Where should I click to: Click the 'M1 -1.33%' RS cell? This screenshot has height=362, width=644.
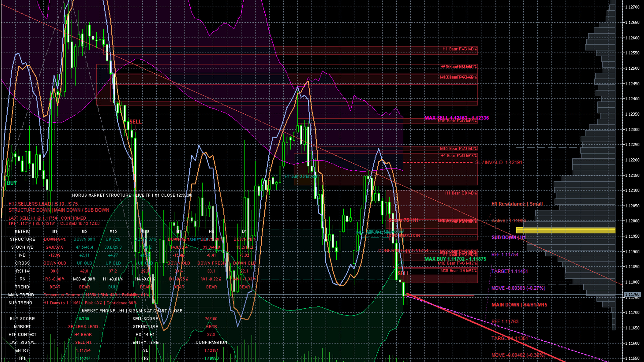(x=244, y=279)
